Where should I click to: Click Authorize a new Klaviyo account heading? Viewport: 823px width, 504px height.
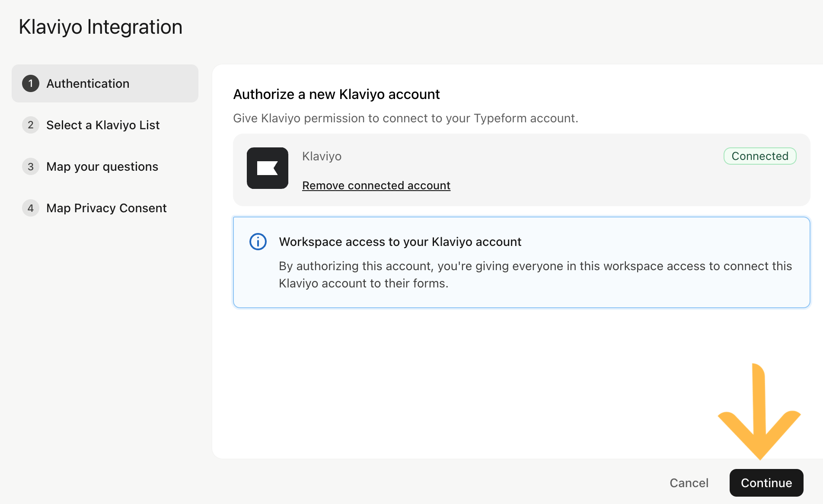336,94
